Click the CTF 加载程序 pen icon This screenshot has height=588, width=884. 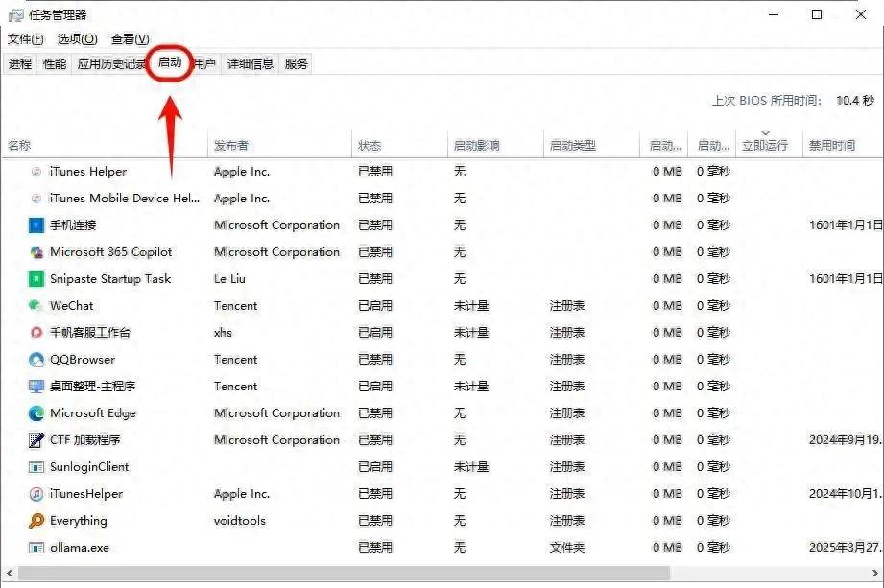click(x=36, y=440)
